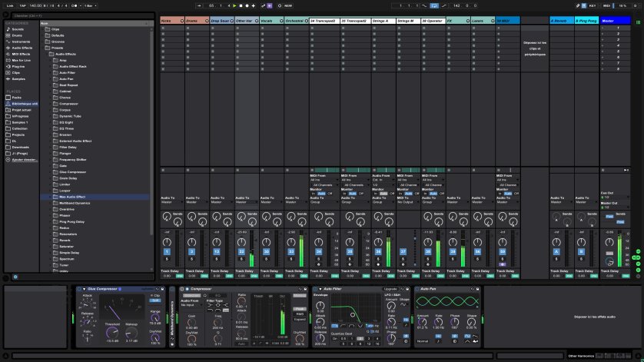Image resolution: width=644 pixels, height=362 pixels.
Task: Click the Auto Filter device activator
Action: click(315, 289)
